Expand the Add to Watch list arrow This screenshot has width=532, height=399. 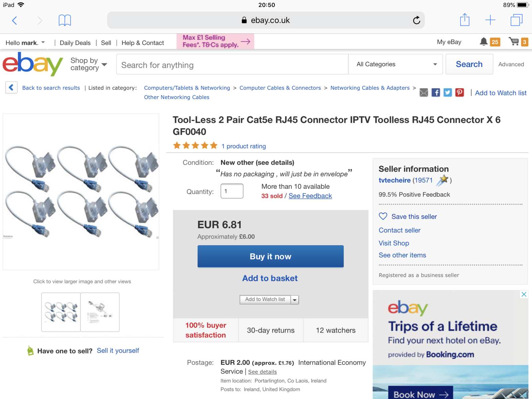coord(295,300)
